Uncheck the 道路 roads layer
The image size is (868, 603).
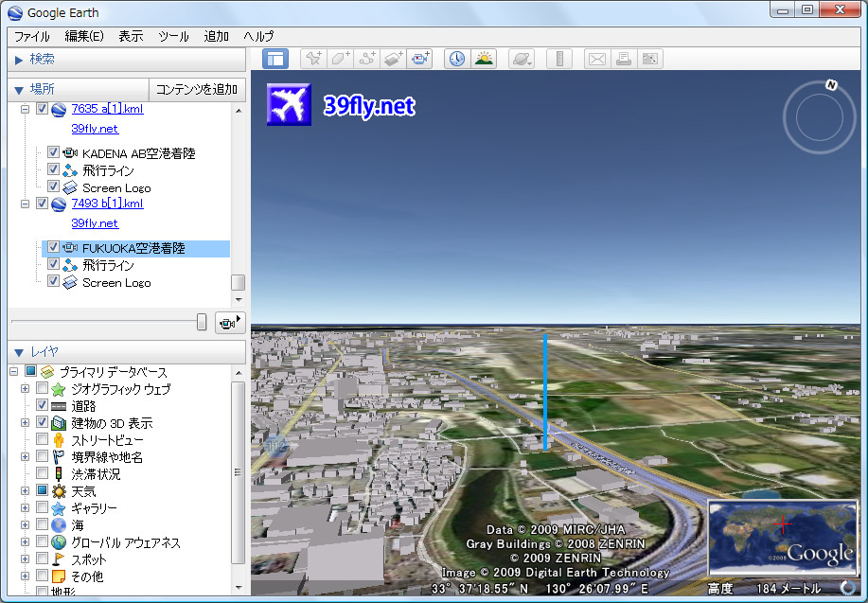[x=41, y=404]
